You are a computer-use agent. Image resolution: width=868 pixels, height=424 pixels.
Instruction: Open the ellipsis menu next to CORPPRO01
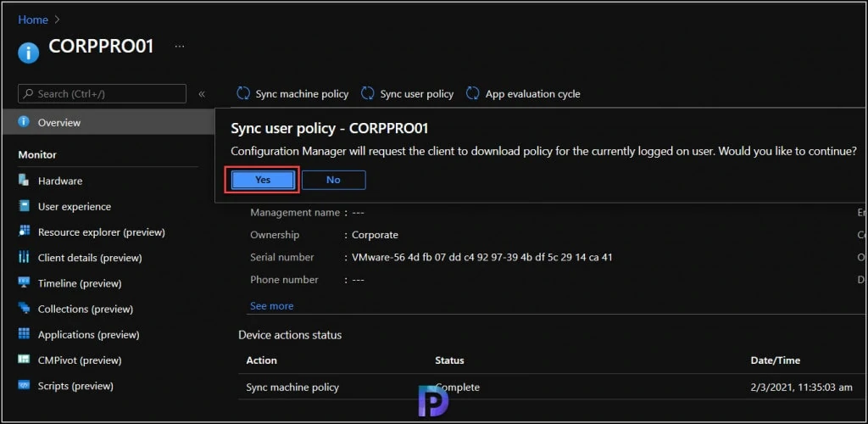(x=180, y=47)
